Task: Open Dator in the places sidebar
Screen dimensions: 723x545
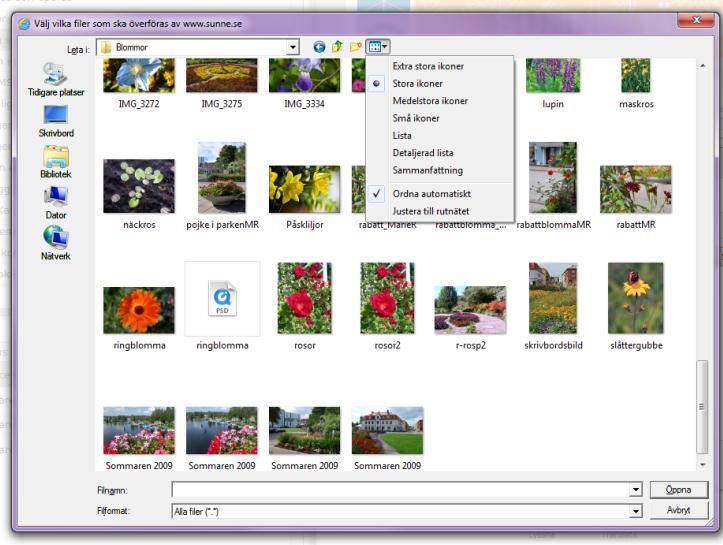Action: (x=56, y=203)
